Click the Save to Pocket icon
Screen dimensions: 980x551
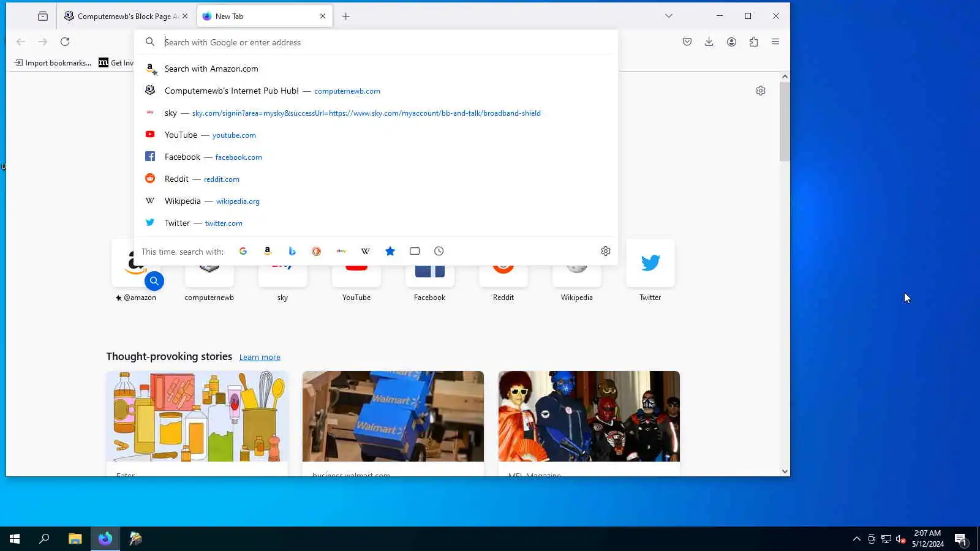point(687,42)
